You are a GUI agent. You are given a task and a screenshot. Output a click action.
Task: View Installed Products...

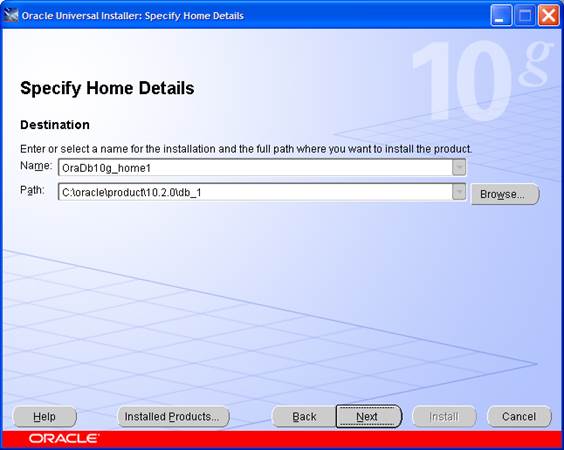click(173, 417)
